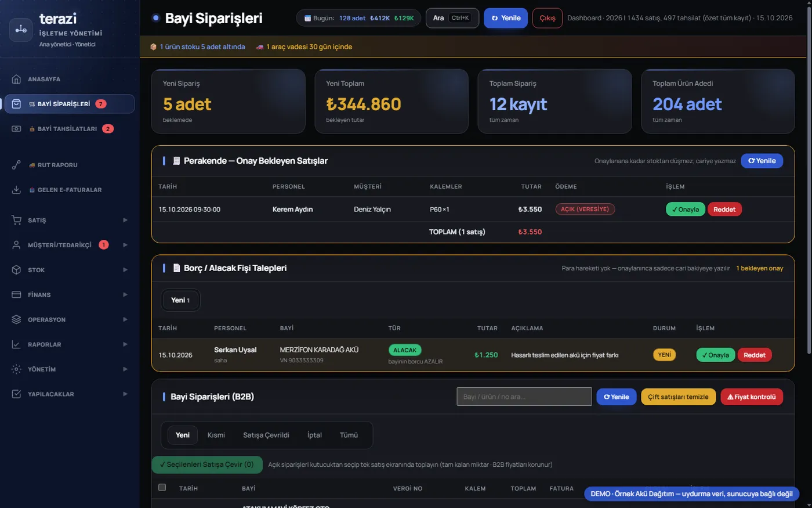Open Anasayfa home icon in sidebar
The image size is (812, 508).
pos(16,79)
